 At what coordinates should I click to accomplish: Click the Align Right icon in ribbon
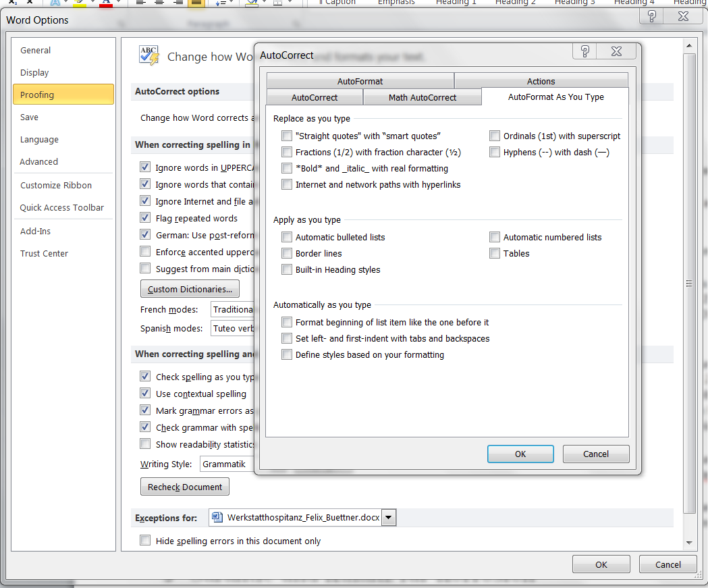178,3
